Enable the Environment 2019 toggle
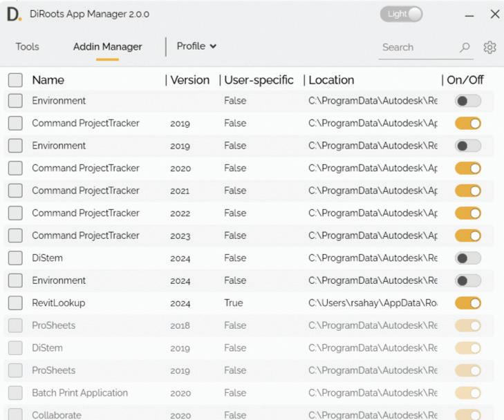Screen dimensions: 504x420 tap(468, 146)
